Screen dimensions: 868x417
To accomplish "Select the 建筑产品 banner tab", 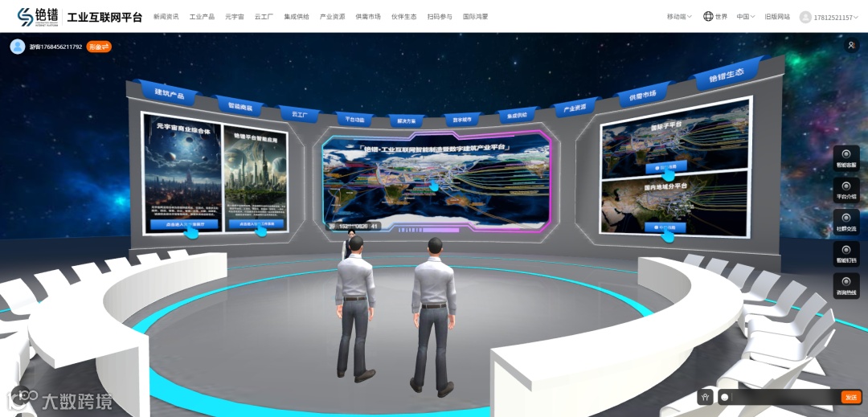I will [x=170, y=93].
